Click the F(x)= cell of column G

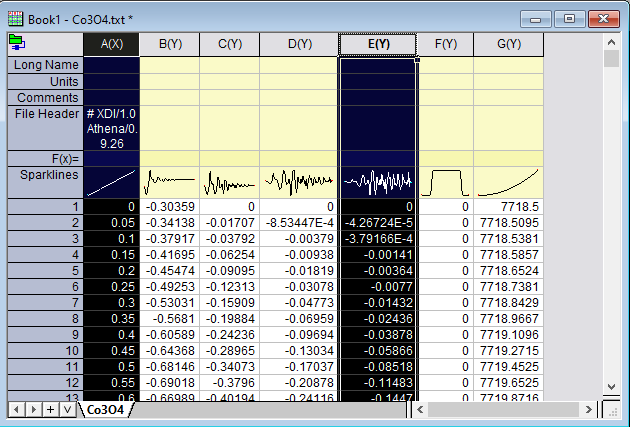[x=509, y=159]
